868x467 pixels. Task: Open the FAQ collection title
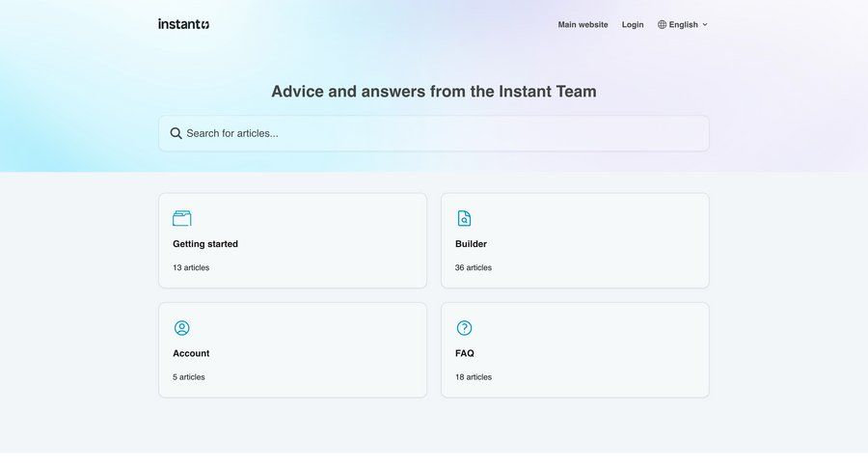pos(465,353)
